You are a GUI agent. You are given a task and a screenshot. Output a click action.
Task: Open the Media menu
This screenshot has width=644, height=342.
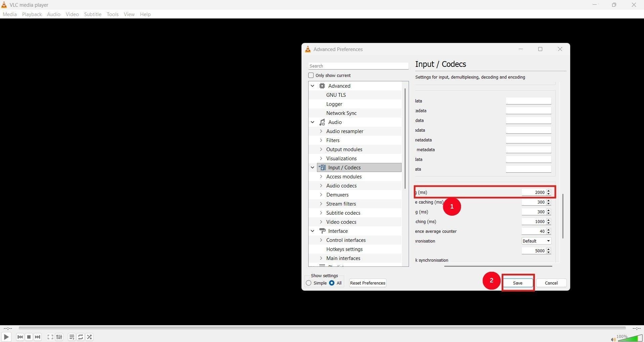10,14
